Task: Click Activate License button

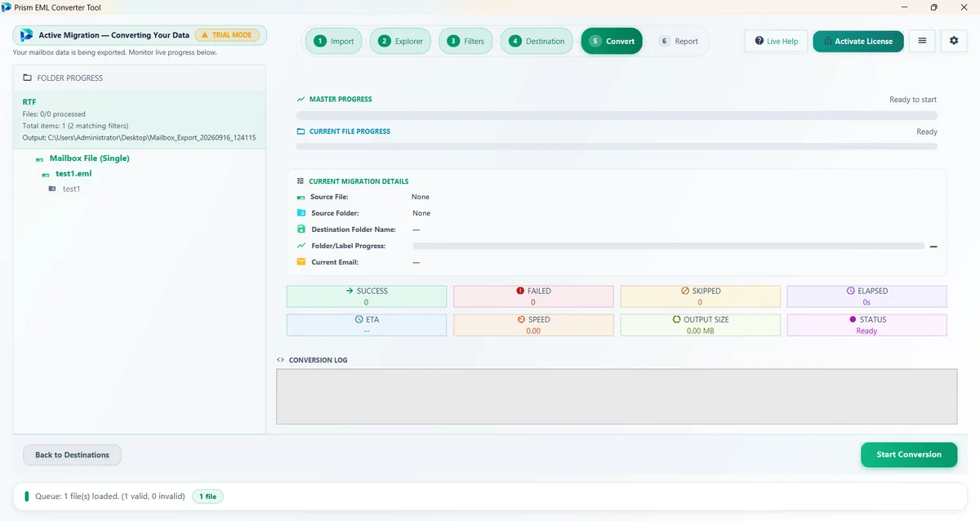Action: [x=858, y=41]
